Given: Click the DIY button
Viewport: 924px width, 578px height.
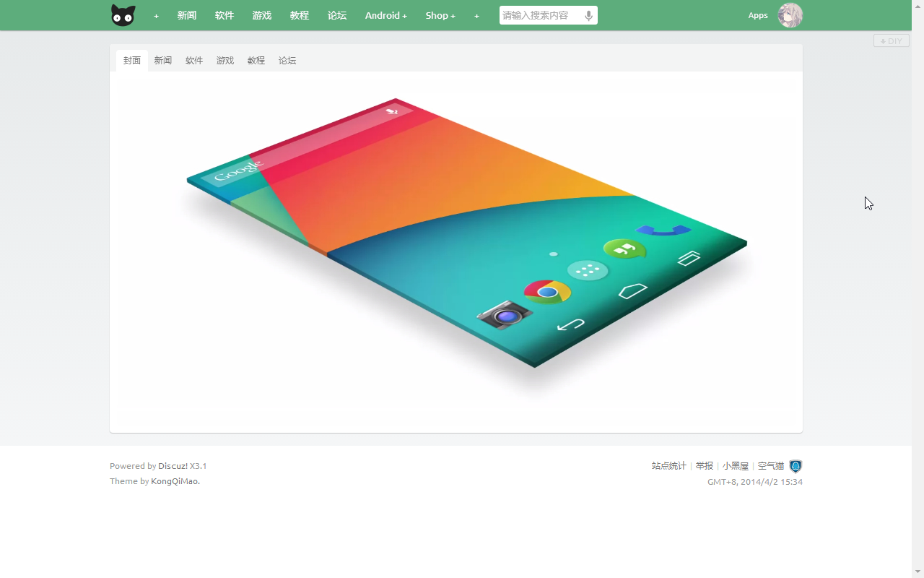Looking at the screenshot, I should pos(892,41).
